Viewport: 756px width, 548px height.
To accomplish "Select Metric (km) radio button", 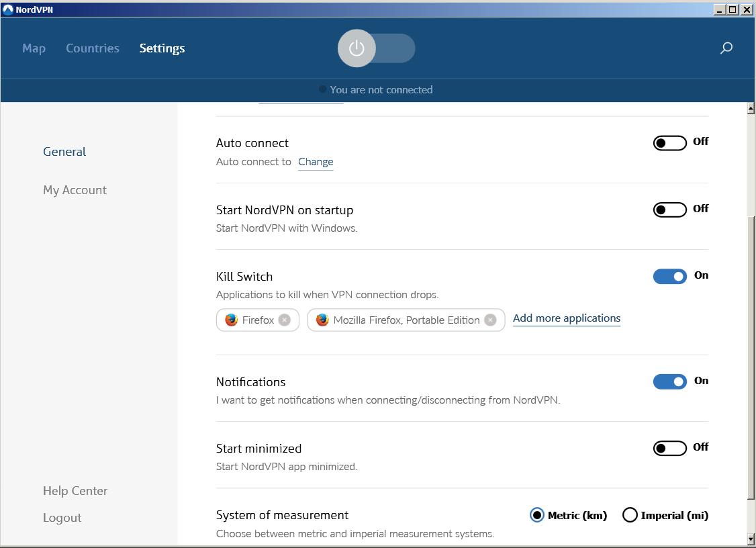I will [x=536, y=515].
